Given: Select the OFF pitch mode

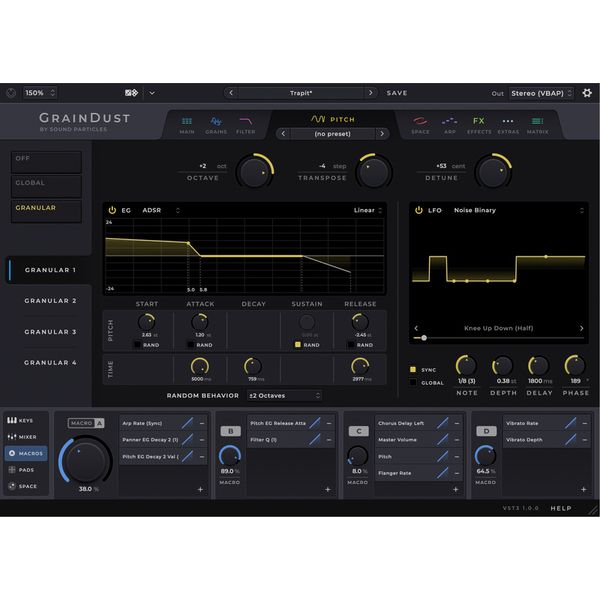Looking at the screenshot, I should 46,162.
